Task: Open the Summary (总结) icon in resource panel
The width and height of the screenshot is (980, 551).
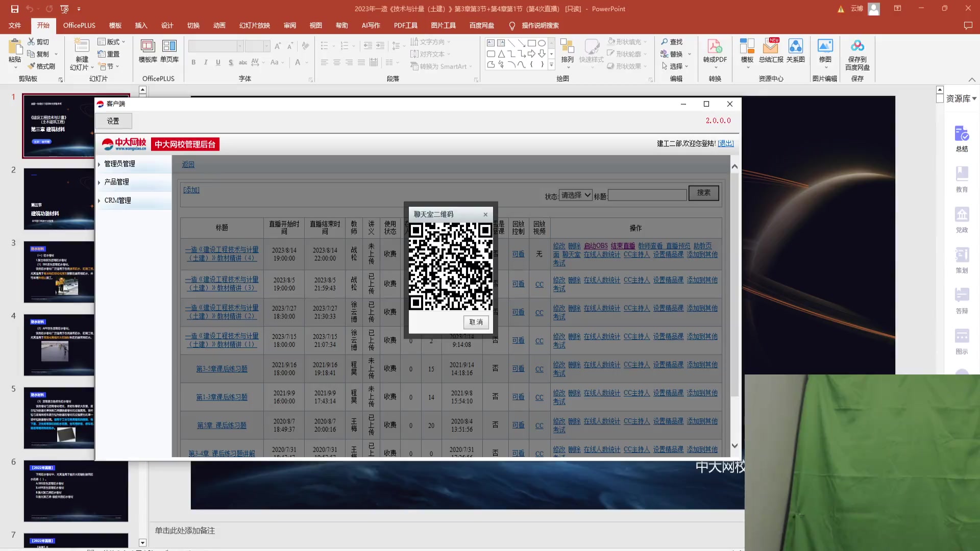Action: tap(962, 134)
